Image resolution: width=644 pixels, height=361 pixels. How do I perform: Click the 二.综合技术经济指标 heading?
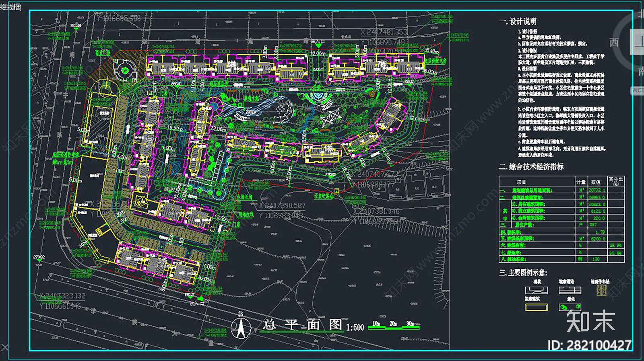(531, 166)
